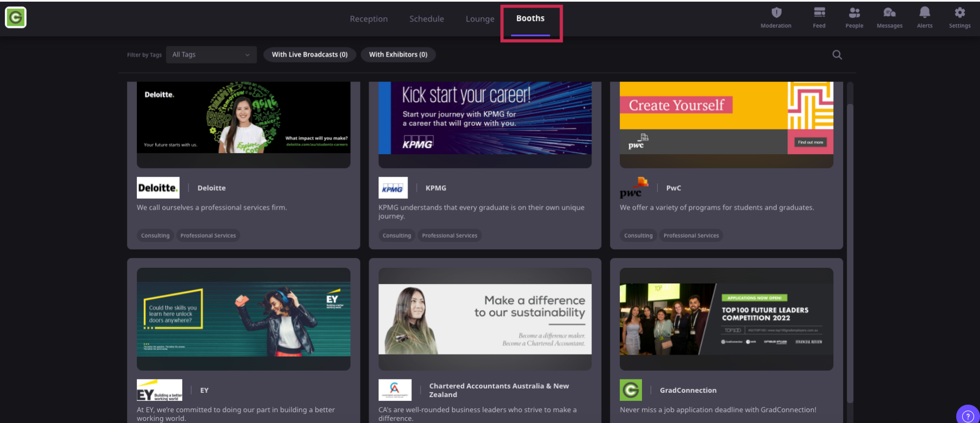Click KPMG description about graduates' unique journey
Image resolution: width=980 pixels, height=423 pixels.
(x=481, y=212)
